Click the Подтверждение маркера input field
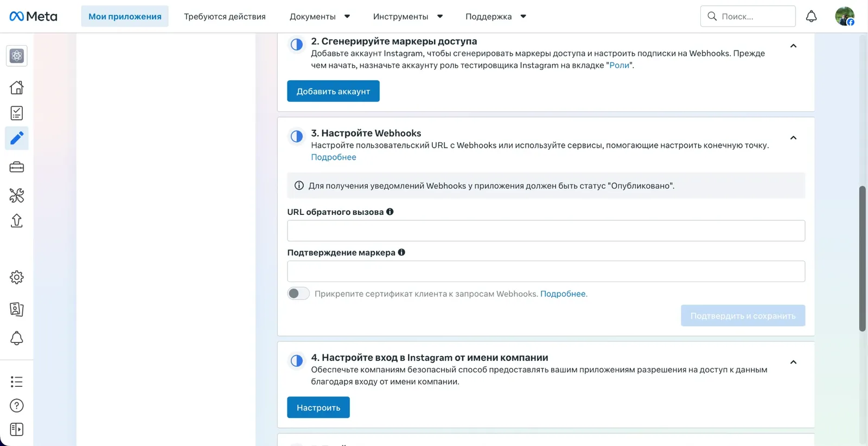 pos(546,271)
